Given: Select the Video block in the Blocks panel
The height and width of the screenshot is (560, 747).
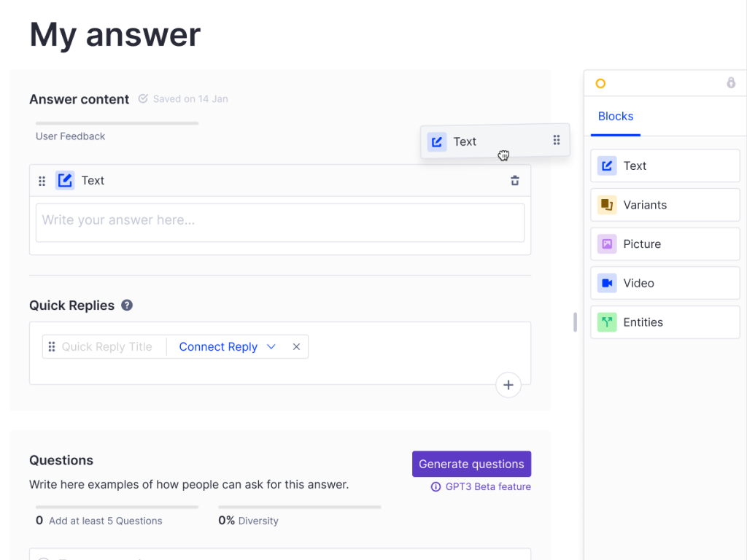Looking at the screenshot, I should tap(665, 283).
